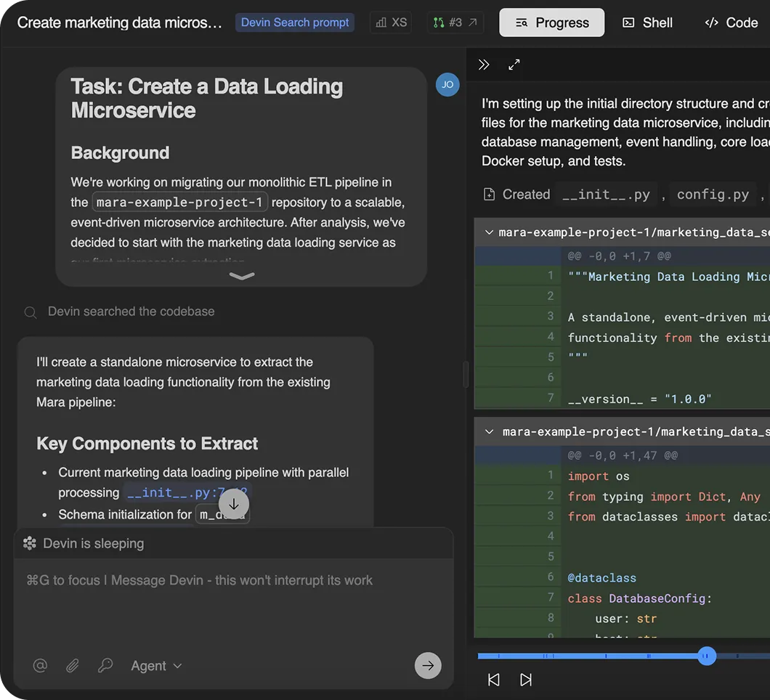Screen dimensions: 770x700
Task: Go to previous step in the timeline
Action: click(x=493, y=680)
